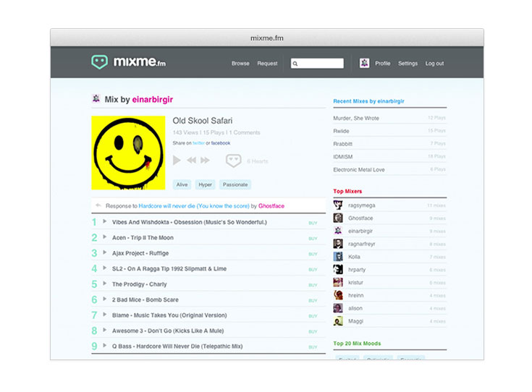Open Ghostface's avatar in Top Mixers
Screen dimensions: 532x392
[x=338, y=218]
